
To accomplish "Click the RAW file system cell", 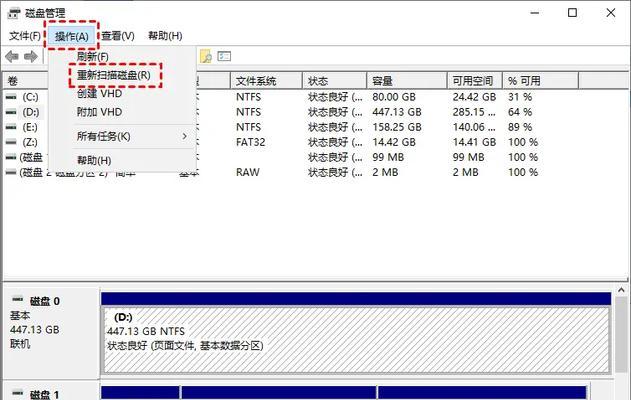I will (247, 172).
